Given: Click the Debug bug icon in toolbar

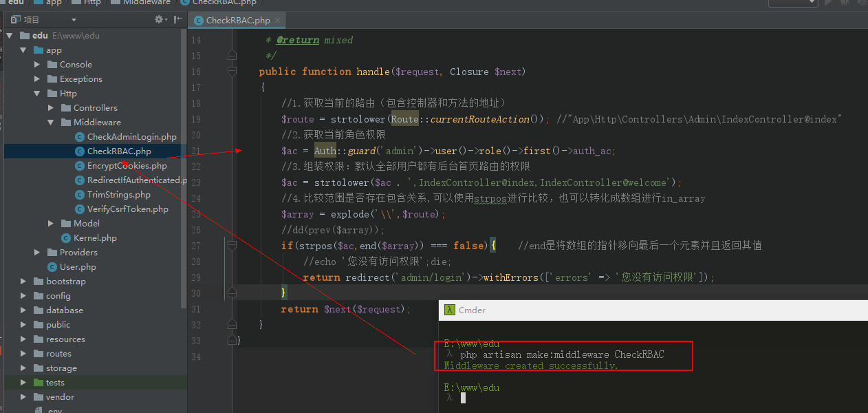Looking at the screenshot, I should [844, 2].
